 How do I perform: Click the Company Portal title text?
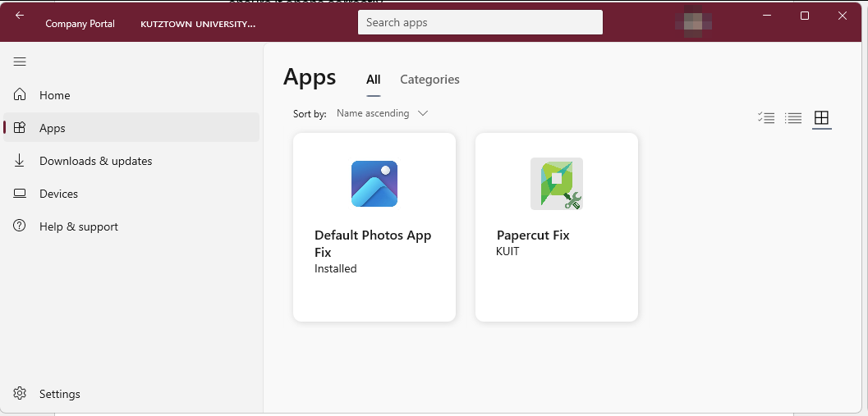pyautogui.click(x=80, y=23)
